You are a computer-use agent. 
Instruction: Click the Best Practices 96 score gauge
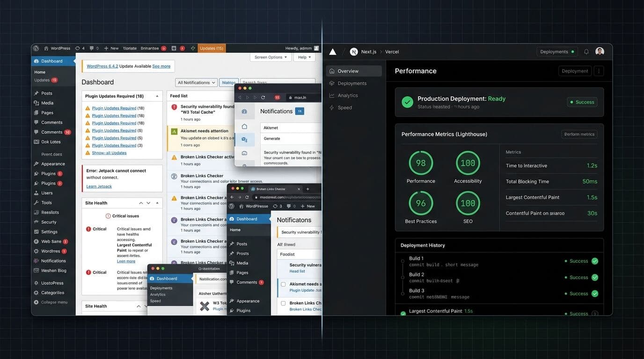[421, 203]
